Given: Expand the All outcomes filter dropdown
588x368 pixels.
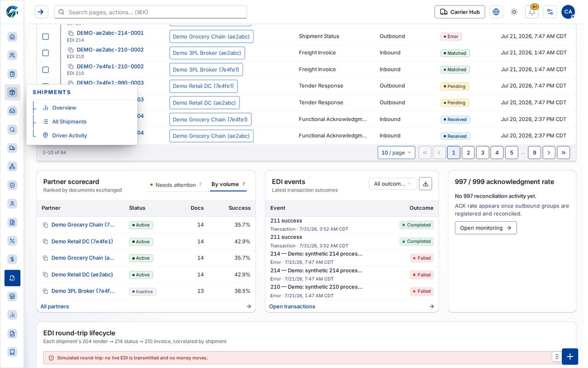Looking at the screenshot, I should [x=393, y=184].
